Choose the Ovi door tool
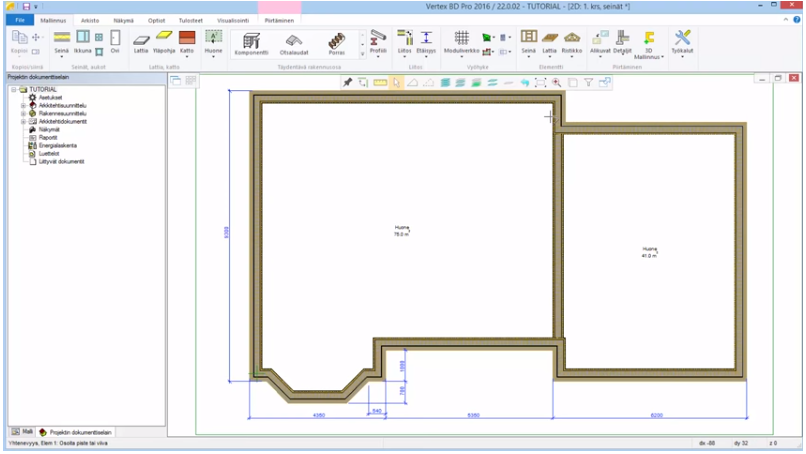 coord(114,40)
